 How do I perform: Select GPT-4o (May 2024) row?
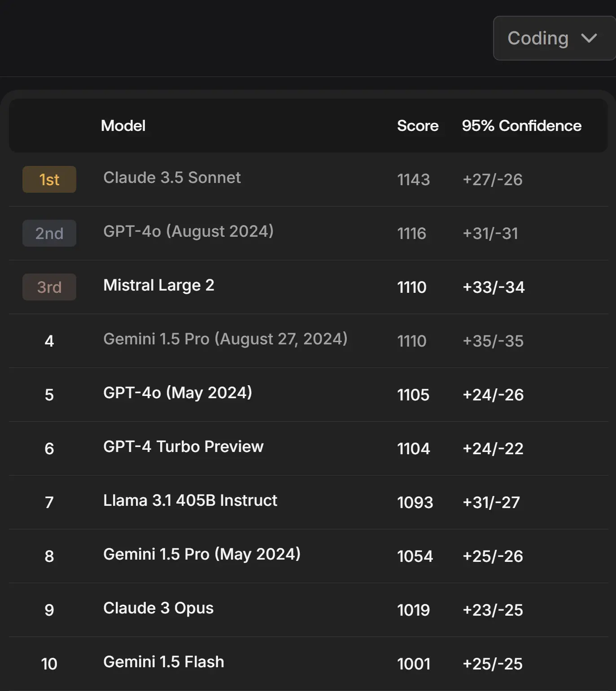click(309, 395)
